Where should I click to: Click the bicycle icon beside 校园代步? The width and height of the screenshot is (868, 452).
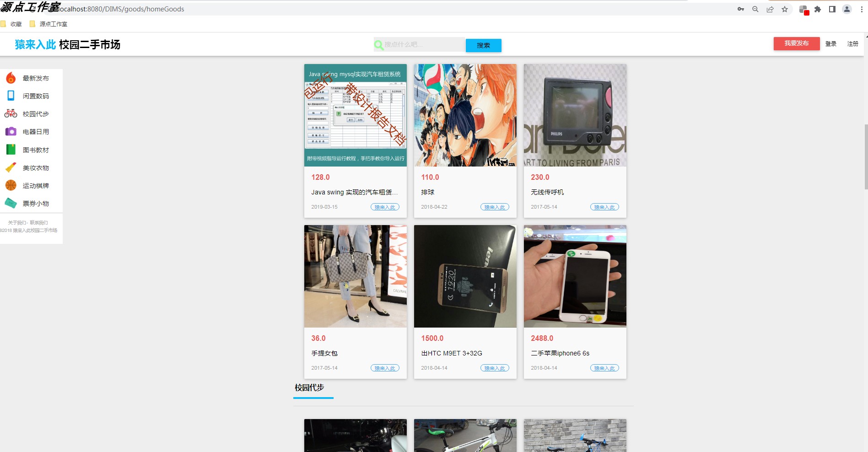pyautogui.click(x=11, y=113)
